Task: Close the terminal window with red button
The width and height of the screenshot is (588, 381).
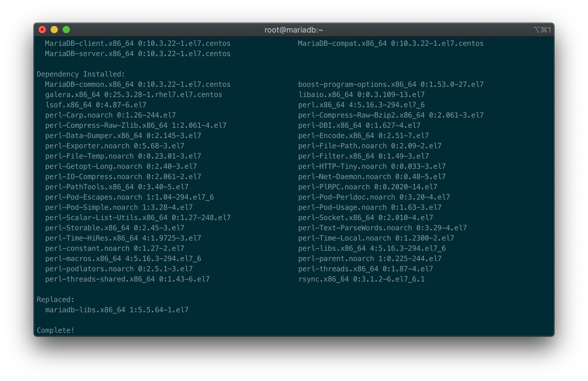Action: tap(42, 30)
